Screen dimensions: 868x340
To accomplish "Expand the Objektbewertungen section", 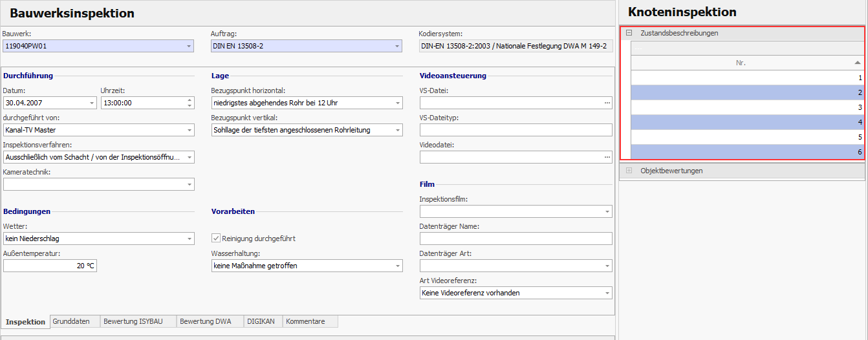I will [629, 171].
